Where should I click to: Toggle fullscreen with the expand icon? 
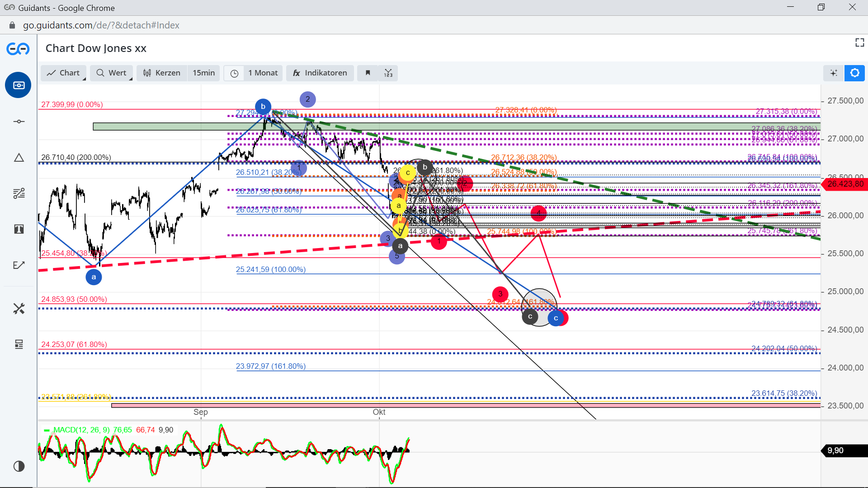pyautogui.click(x=859, y=42)
